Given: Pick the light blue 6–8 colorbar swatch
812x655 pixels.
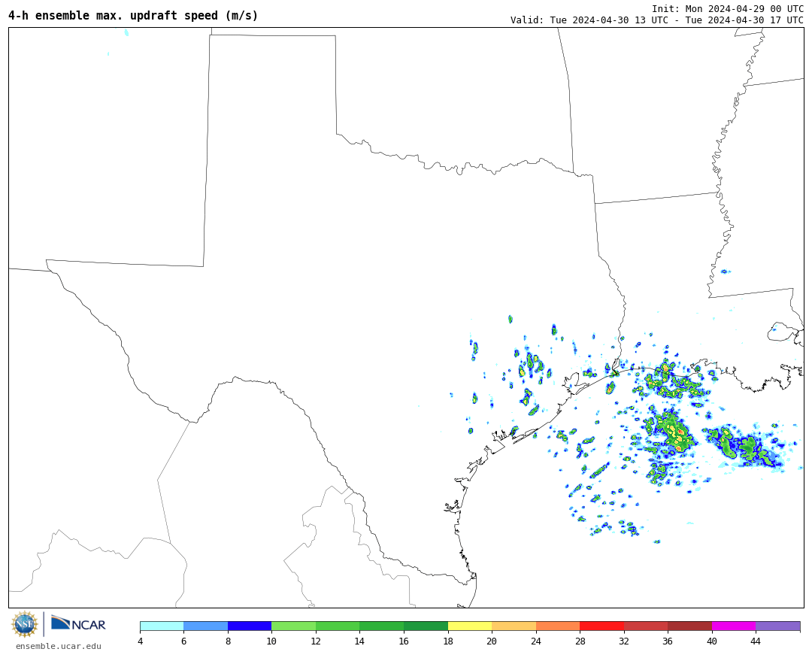Looking at the screenshot, I should [205, 626].
